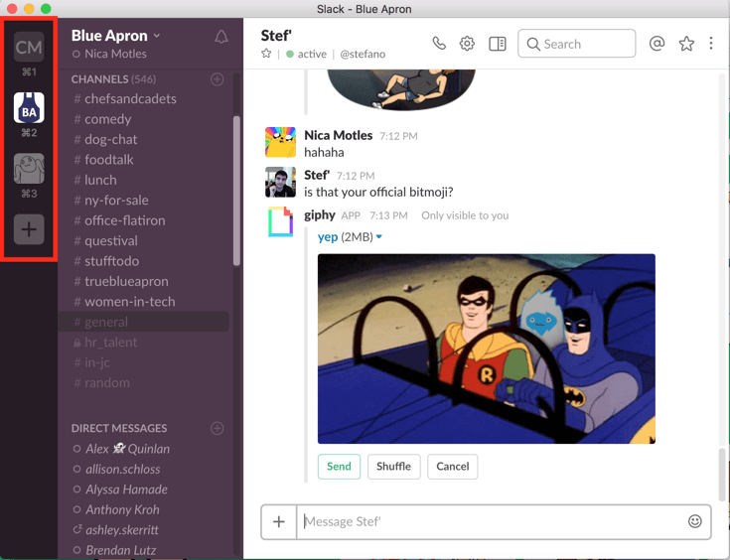Show starred items in header
Image resolution: width=730 pixels, height=560 pixels.
coord(686,44)
